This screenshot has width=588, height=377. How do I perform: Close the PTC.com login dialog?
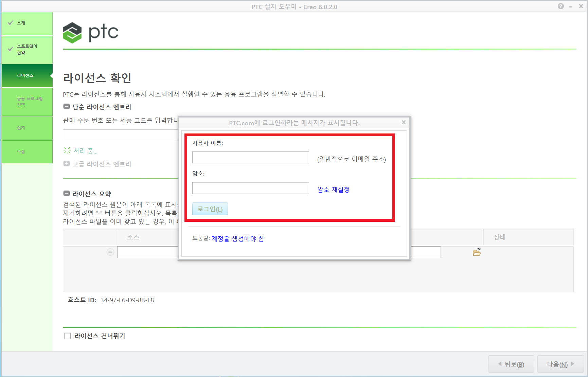coord(404,122)
